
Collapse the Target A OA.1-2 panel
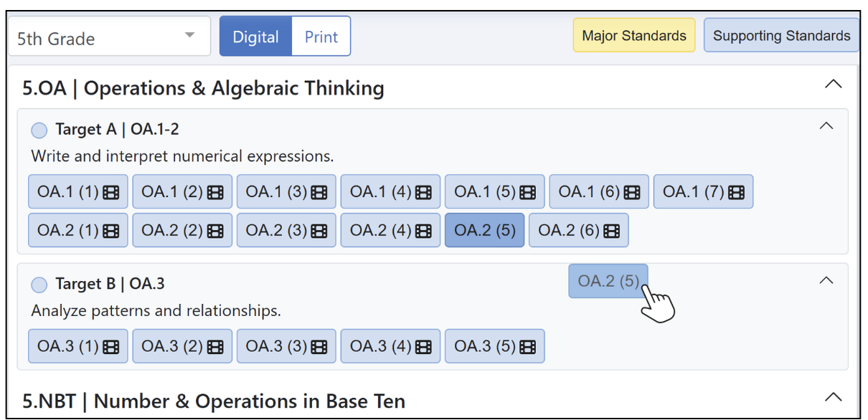[x=826, y=126]
